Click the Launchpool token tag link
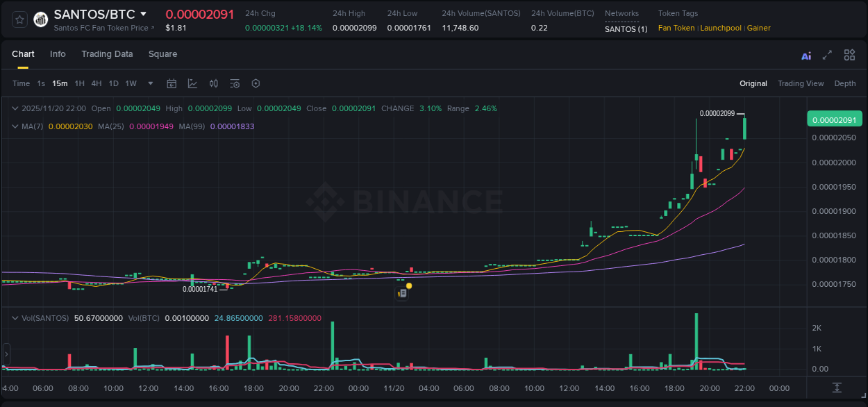 [x=721, y=28]
